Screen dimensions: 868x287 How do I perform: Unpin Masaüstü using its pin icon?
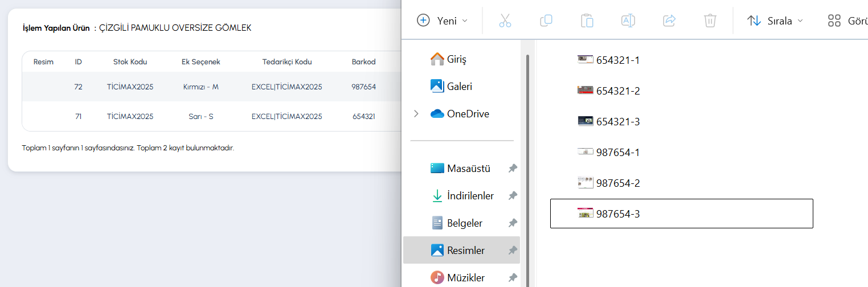click(x=513, y=169)
